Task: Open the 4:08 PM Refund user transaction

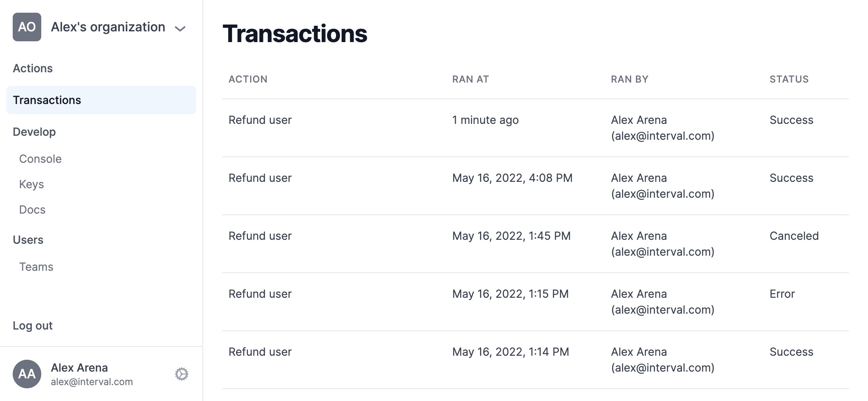Action: tap(536, 186)
